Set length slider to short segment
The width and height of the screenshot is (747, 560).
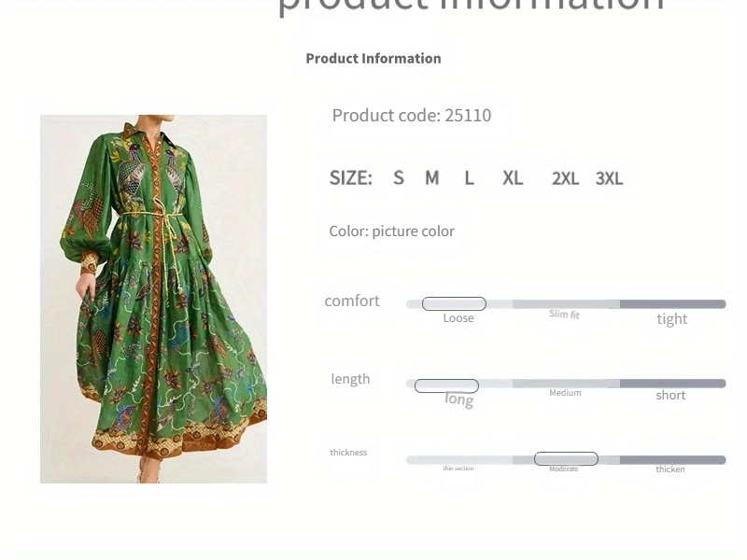click(672, 384)
